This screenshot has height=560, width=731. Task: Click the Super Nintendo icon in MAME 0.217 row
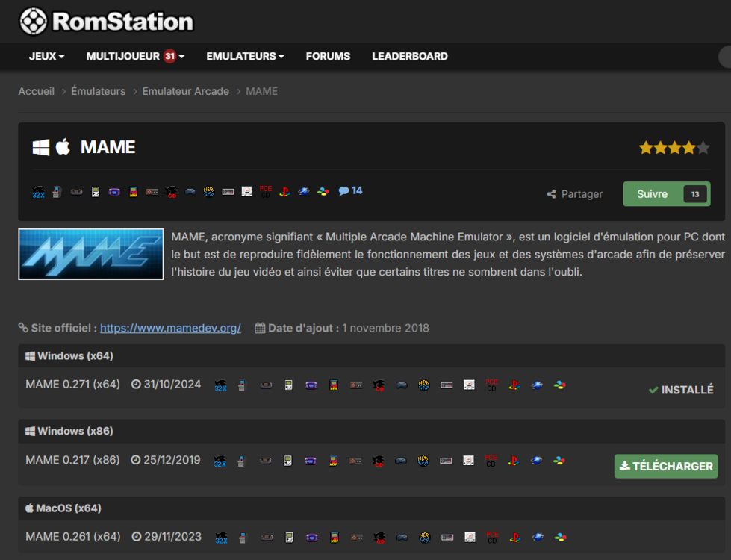point(559,461)
